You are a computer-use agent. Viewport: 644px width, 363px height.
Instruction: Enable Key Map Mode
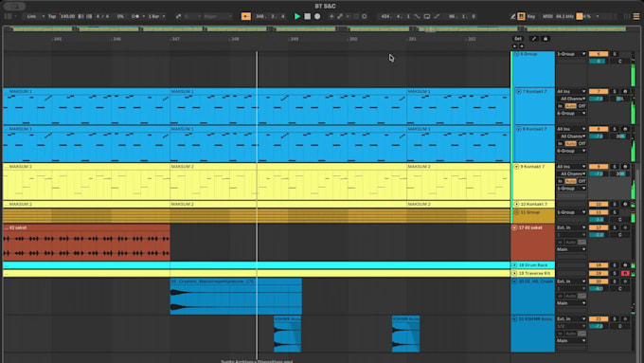coord(531,16)
